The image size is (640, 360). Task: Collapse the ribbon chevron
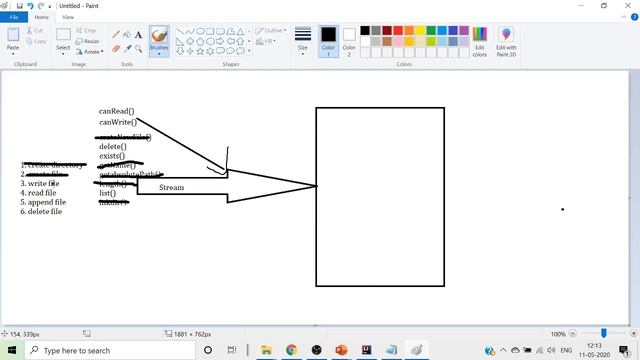tap(624, 17)
